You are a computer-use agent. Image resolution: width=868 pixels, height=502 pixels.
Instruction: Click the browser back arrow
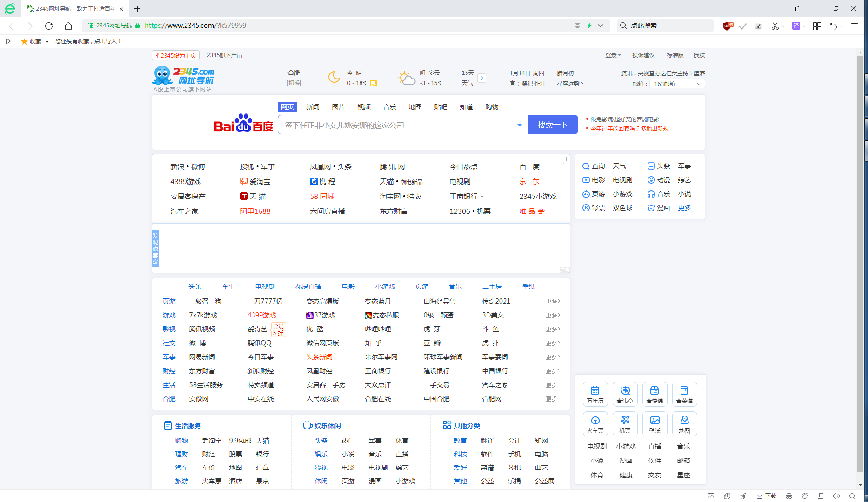(11, 26)
